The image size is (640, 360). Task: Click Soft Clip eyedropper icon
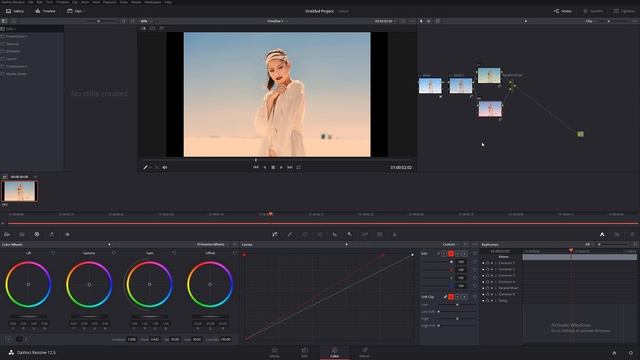(445, 297)
